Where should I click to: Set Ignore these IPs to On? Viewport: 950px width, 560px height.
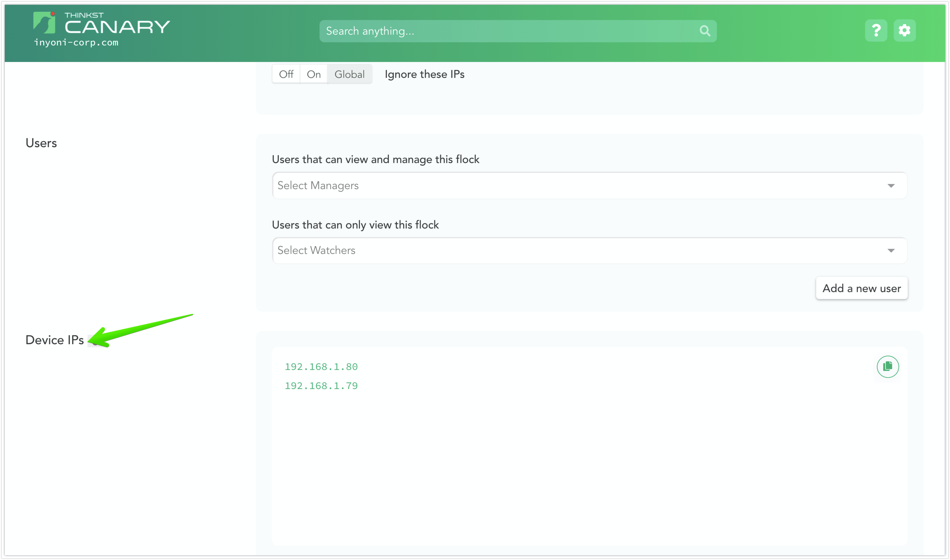click(x=314, y=74)
